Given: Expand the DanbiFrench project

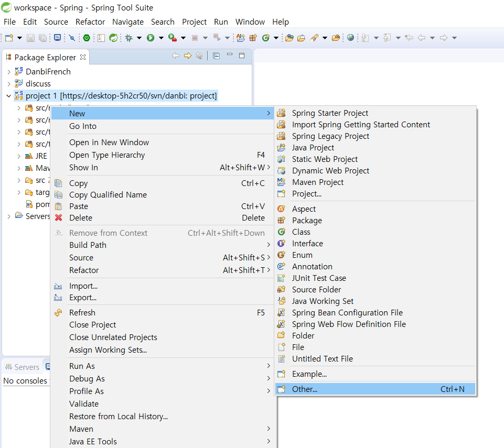Looking at the screenshot, I should pyautogui.click(x=9, y=72).
